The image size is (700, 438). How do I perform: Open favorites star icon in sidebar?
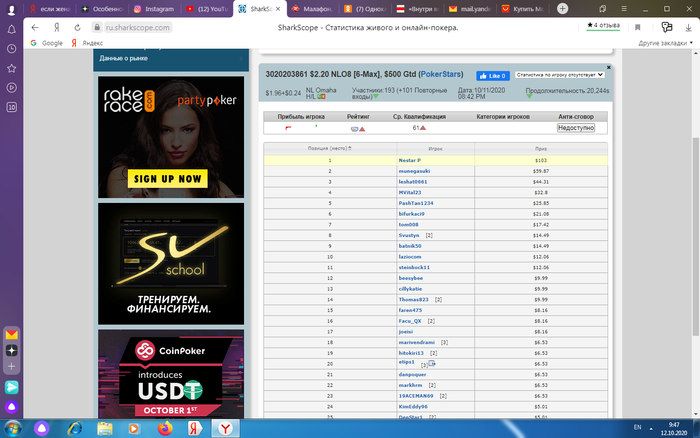(x=12, y=68)
